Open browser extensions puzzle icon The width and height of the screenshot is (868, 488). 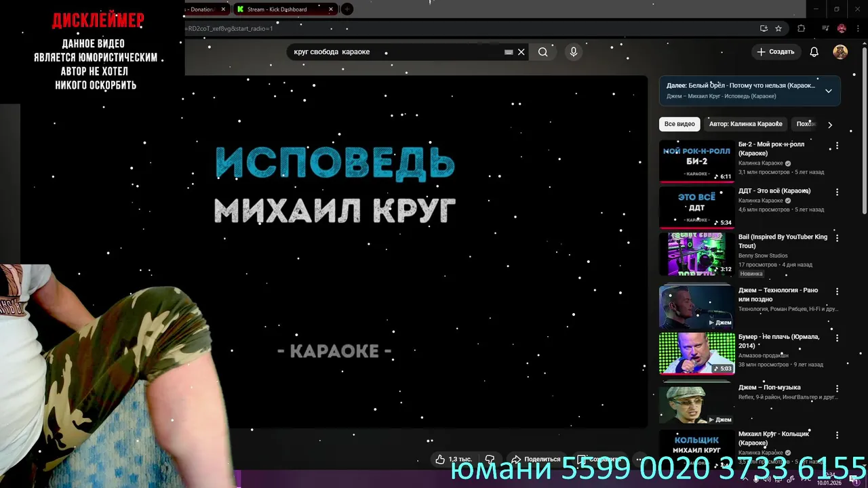point(801,28)
